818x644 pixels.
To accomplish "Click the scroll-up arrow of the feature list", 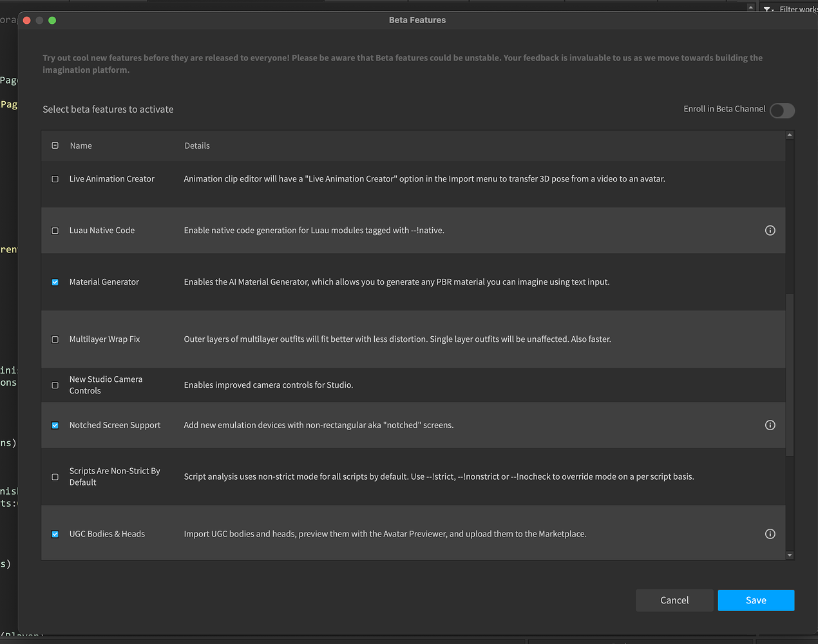I will coord(789,135).
